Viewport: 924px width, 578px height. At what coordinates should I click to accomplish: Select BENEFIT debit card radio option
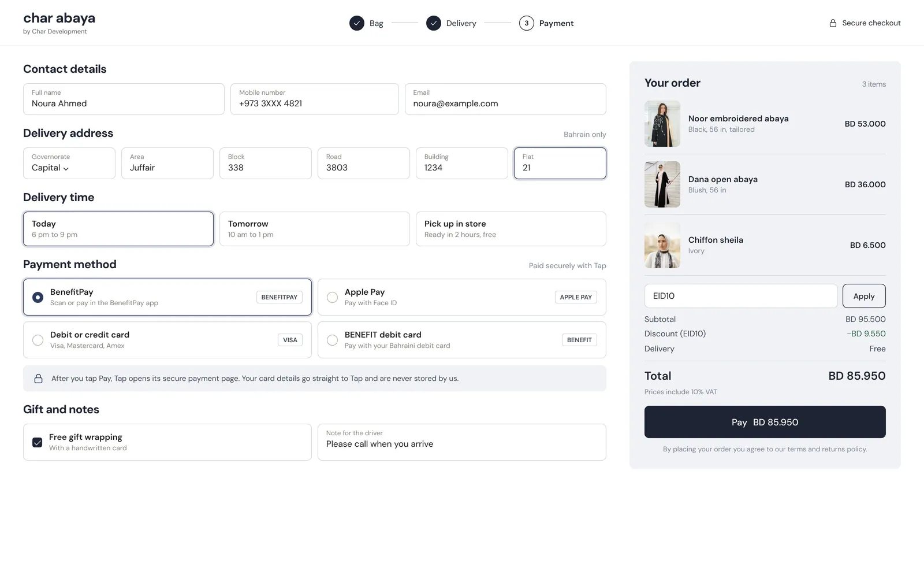click(332, 340)
